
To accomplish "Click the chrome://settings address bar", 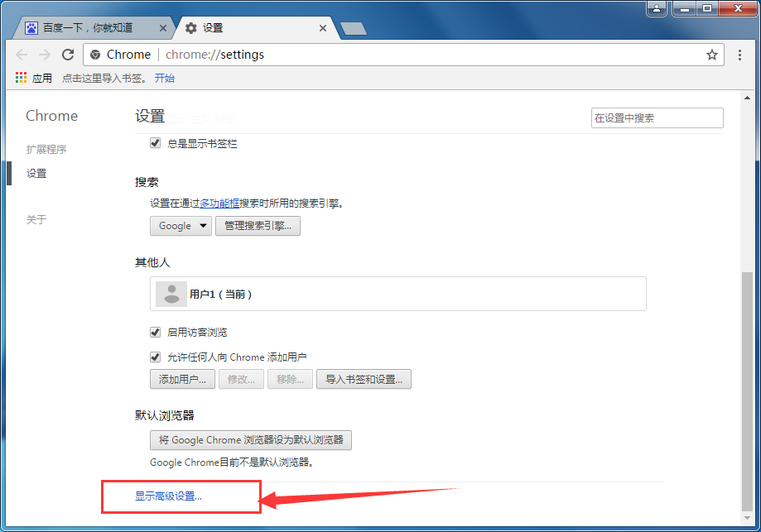I will [x=402, y=55].
